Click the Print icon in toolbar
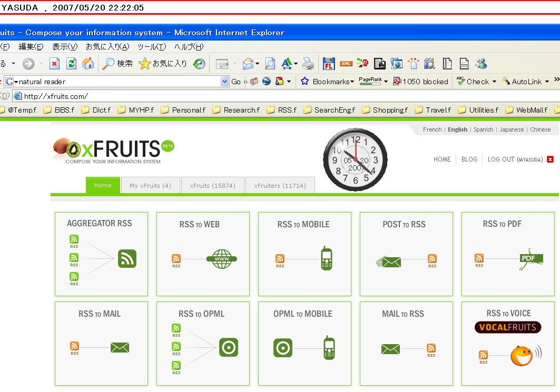 pyautogui.click(x=308, y=64)
